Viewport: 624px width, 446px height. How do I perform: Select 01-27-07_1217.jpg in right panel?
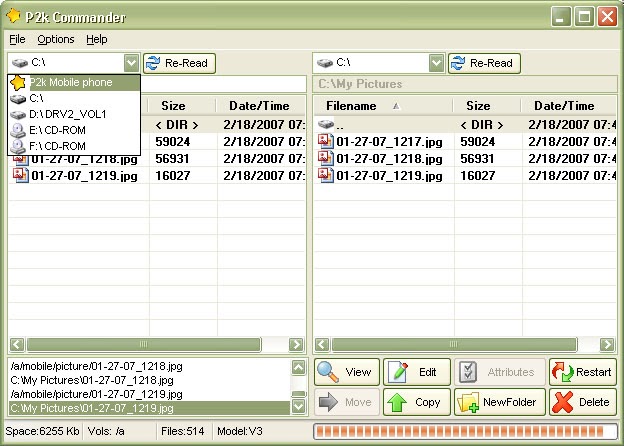click(x=389, y=142)
